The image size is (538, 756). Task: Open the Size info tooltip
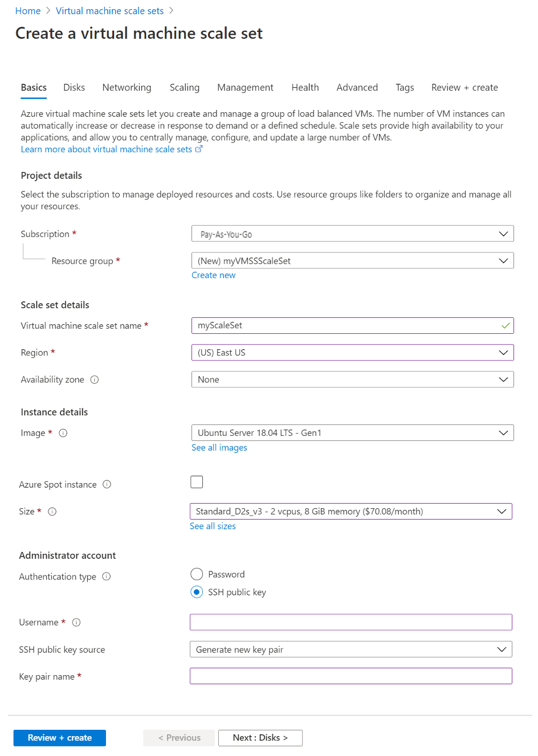[x=52, y=511]
